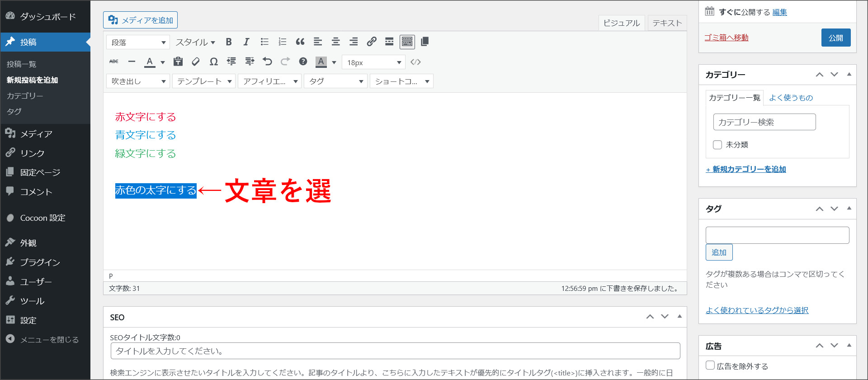Screen dimensions: 868x380
Task: Select the よく使うもの tab
Action: [791, 98]
